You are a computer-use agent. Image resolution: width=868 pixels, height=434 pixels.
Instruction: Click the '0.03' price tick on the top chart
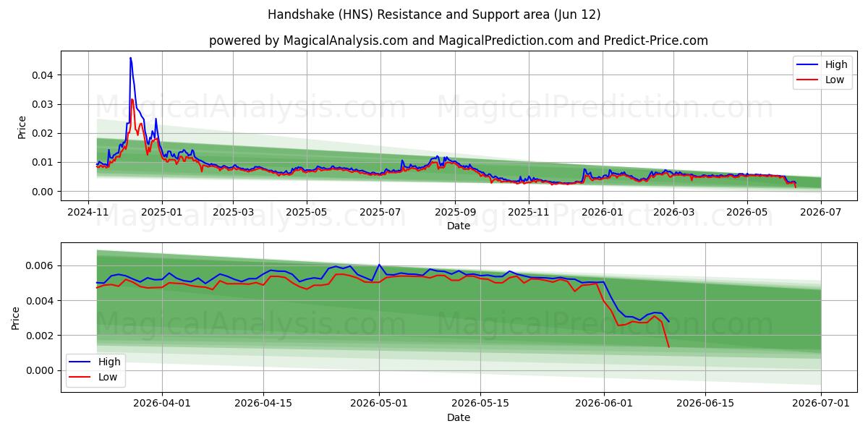tap(43, 104)
